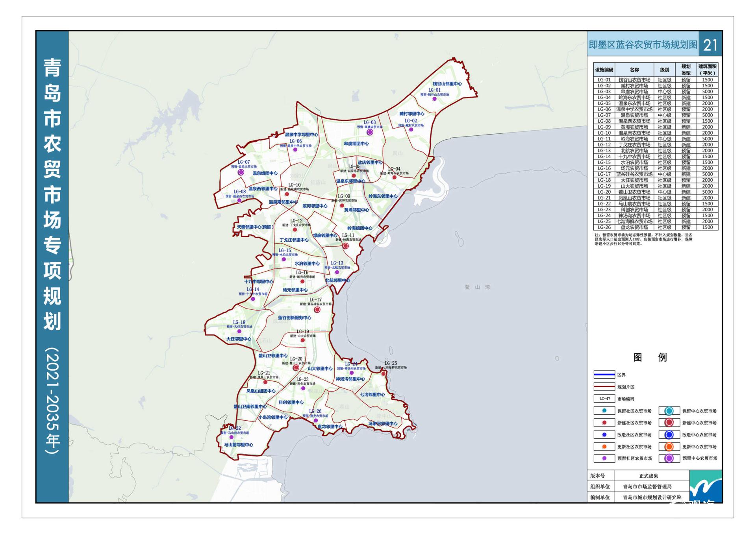
Task: Click the 图例 legend heading
Action: [650, 357]
